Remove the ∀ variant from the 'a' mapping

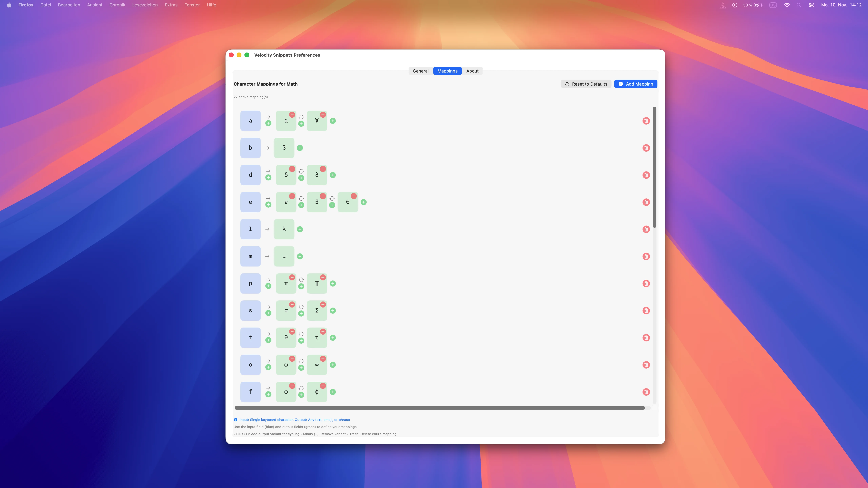[x=323, y=115]
